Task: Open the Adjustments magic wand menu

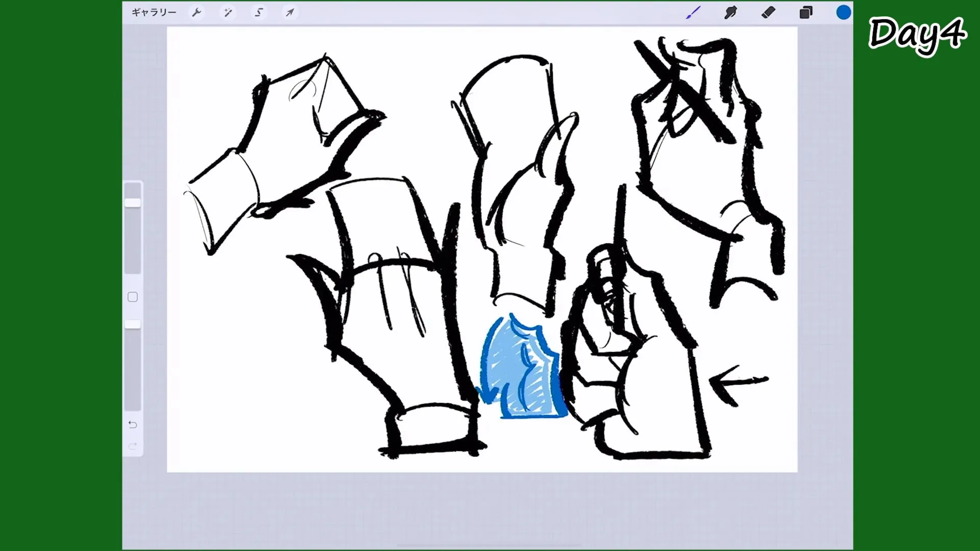Action: click(228, 12)
